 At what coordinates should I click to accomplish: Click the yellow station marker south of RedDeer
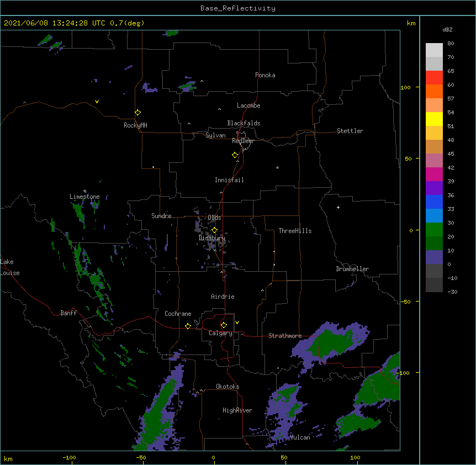point(235,155)
